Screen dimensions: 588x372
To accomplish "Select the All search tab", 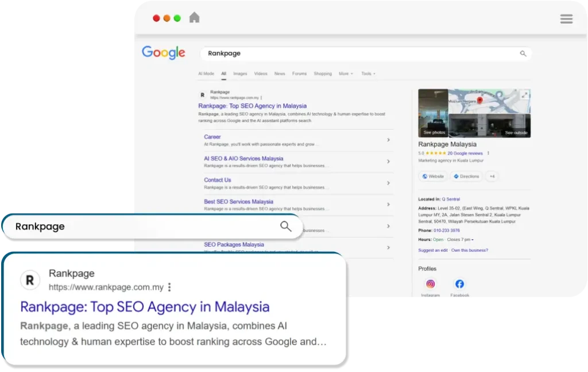I will [x=223, y=74].
